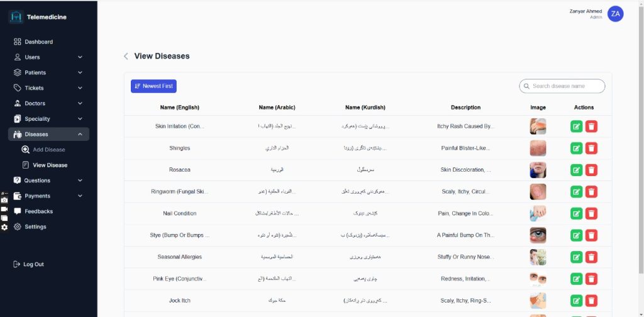Click the Telemedicine logo icon

tap(16, 17)
